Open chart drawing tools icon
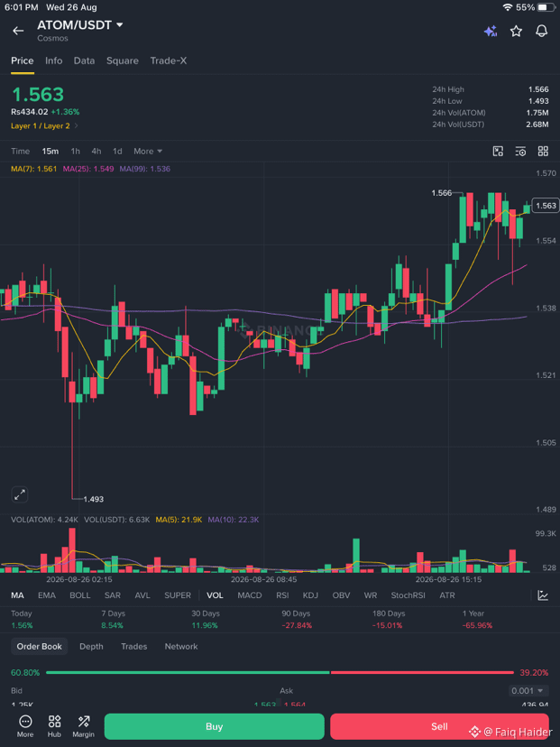 coord(498,152)
